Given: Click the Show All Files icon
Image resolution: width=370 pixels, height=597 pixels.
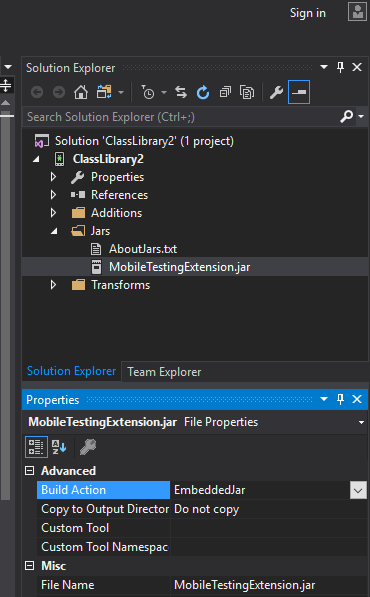Looking at the screenshot, I should (x=247, y=92).
